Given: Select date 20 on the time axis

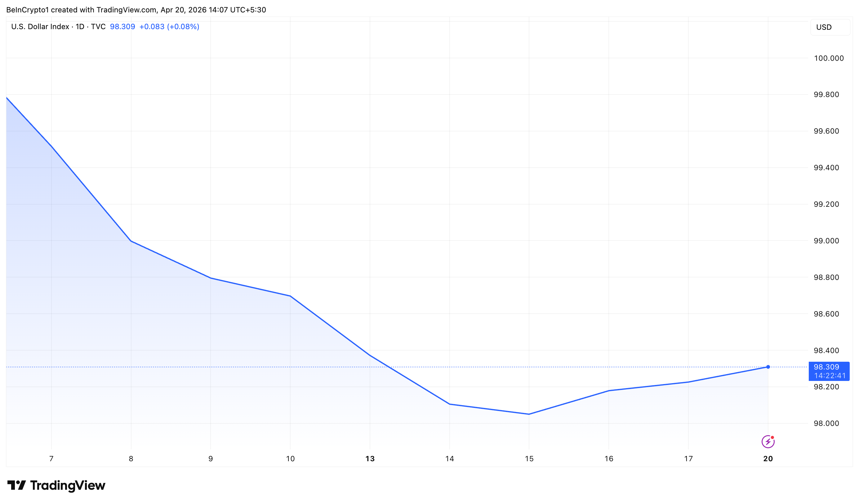Looking at the screenshot, I should (768, 459).
